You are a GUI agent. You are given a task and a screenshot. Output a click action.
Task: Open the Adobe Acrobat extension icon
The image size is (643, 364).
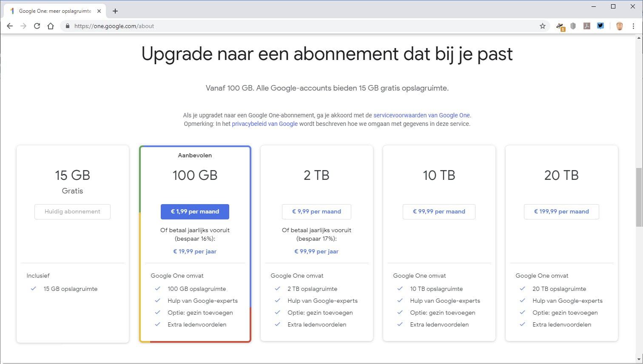tap(587, 26)
